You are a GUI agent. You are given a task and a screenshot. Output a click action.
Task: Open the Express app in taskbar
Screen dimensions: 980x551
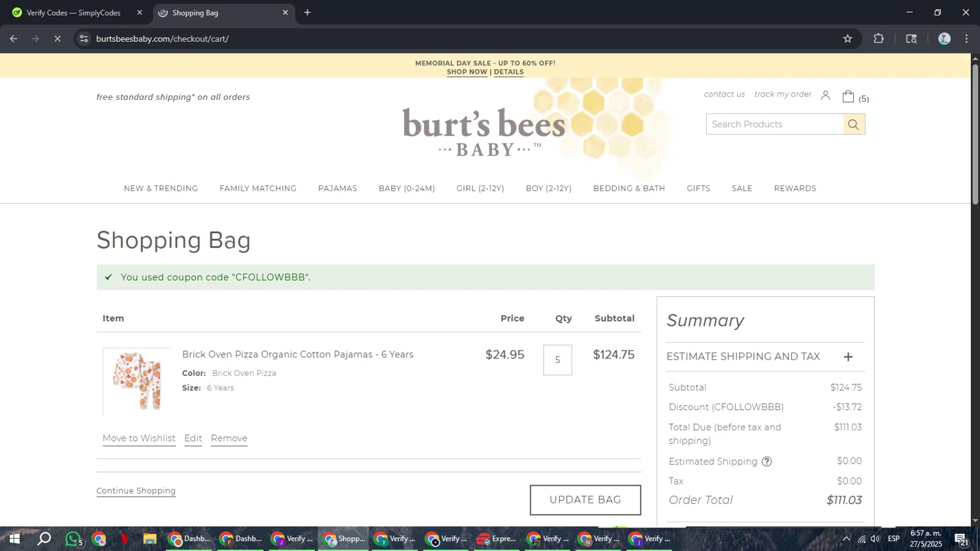tap(497, 539)
